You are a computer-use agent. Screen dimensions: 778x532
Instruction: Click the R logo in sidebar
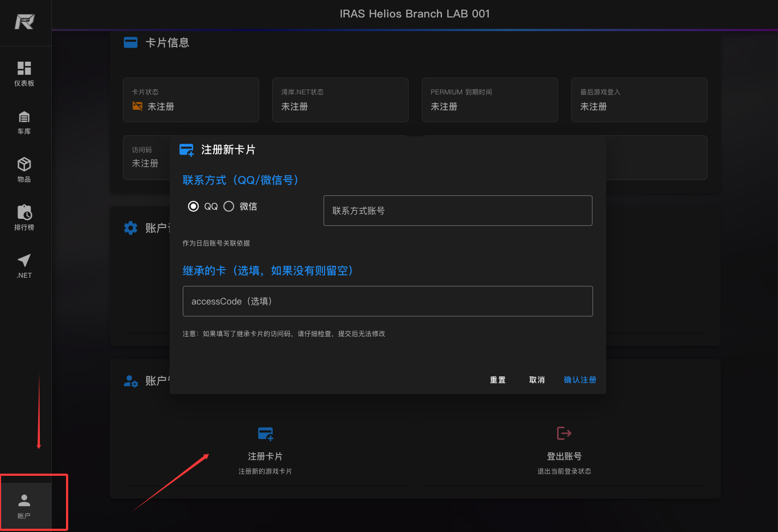pyautogui.click(x=25, y=22)
